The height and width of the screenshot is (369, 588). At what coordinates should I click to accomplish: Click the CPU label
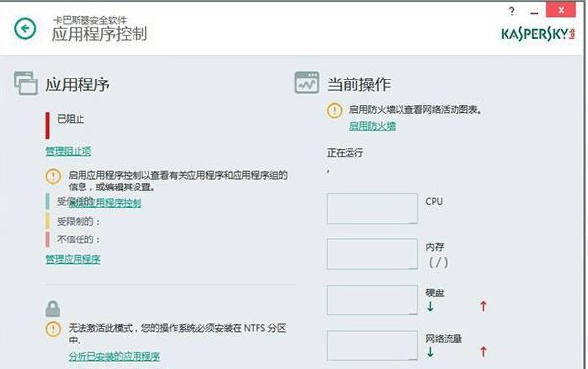coord(434,201)
